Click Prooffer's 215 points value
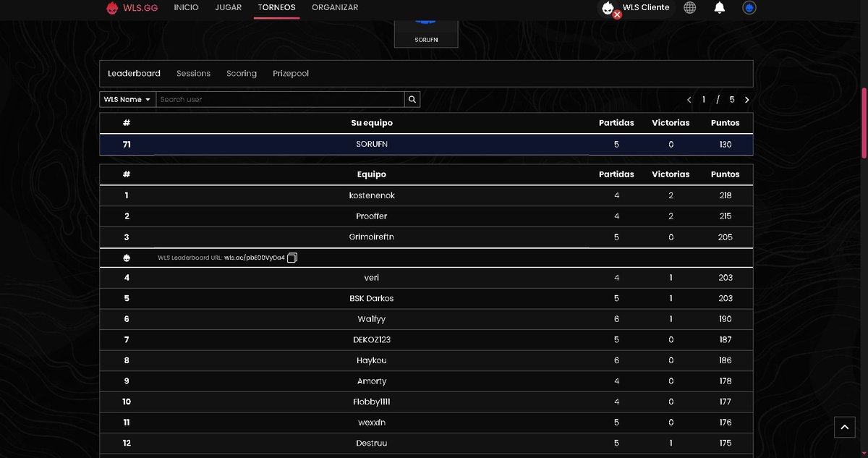This screenshot has width=868, height=458. [x=726, y=216]
